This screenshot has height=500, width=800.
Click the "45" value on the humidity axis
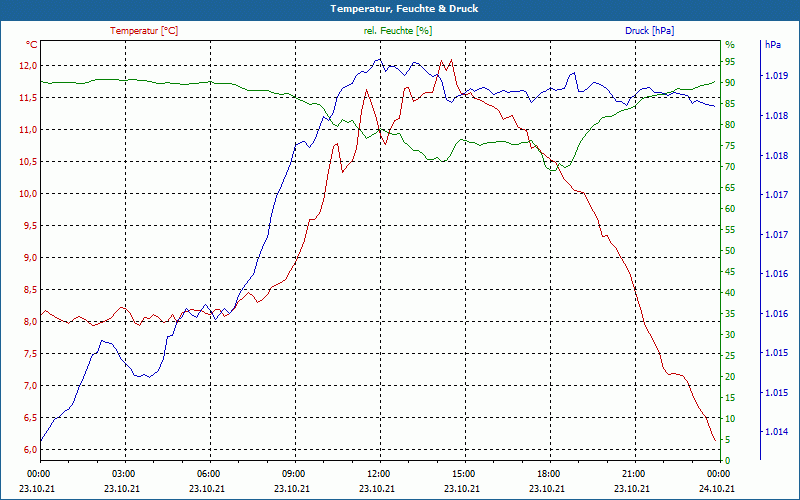(730, 272)
